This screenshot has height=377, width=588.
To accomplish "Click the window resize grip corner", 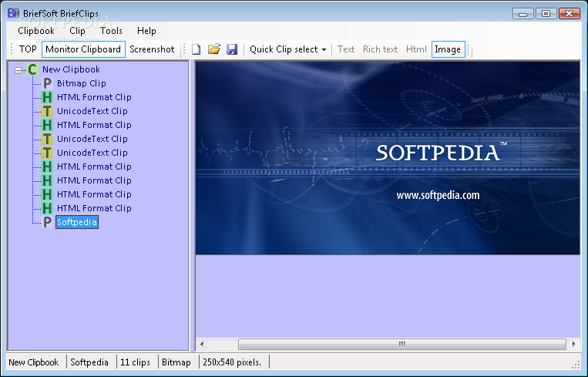I will coord(576,365).
